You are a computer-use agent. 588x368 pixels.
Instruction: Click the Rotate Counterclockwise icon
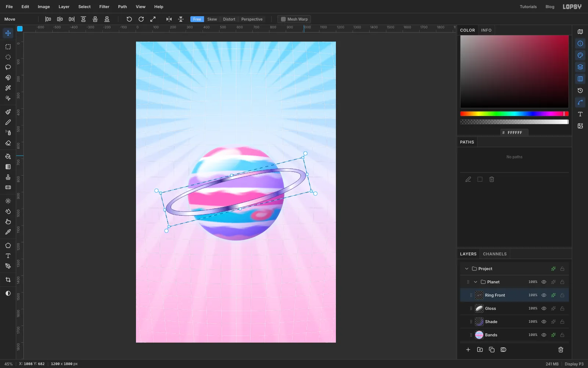129,19
